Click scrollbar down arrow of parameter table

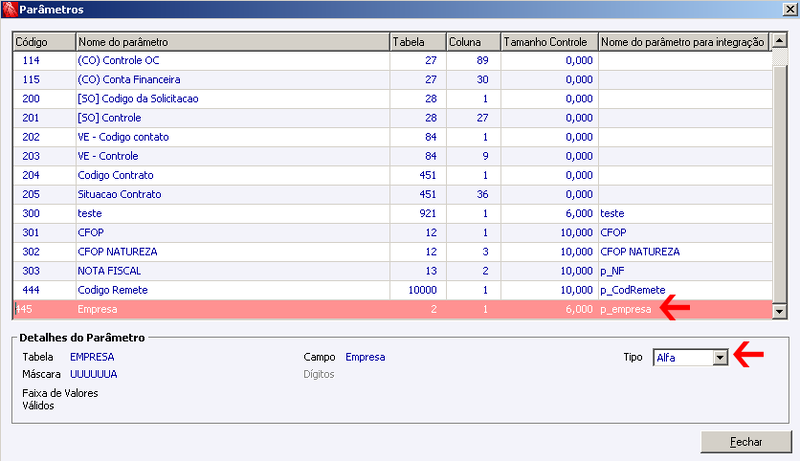coord(780,311)
